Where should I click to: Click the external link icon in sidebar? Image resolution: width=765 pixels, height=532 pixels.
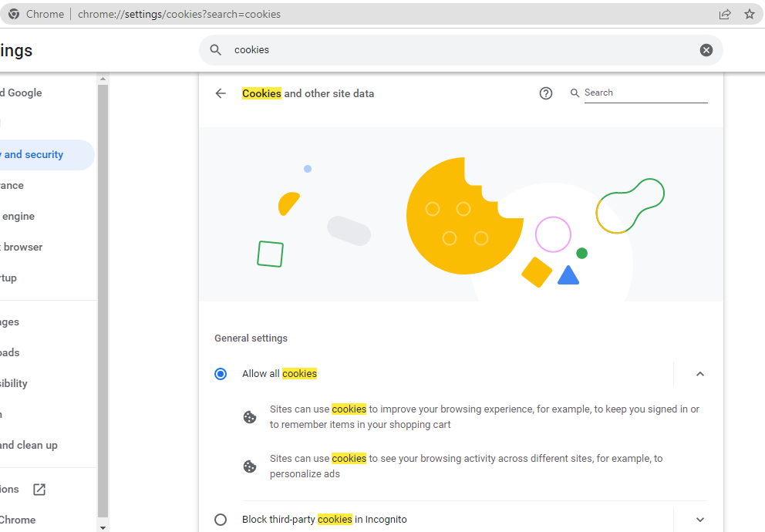coord(39,490)
